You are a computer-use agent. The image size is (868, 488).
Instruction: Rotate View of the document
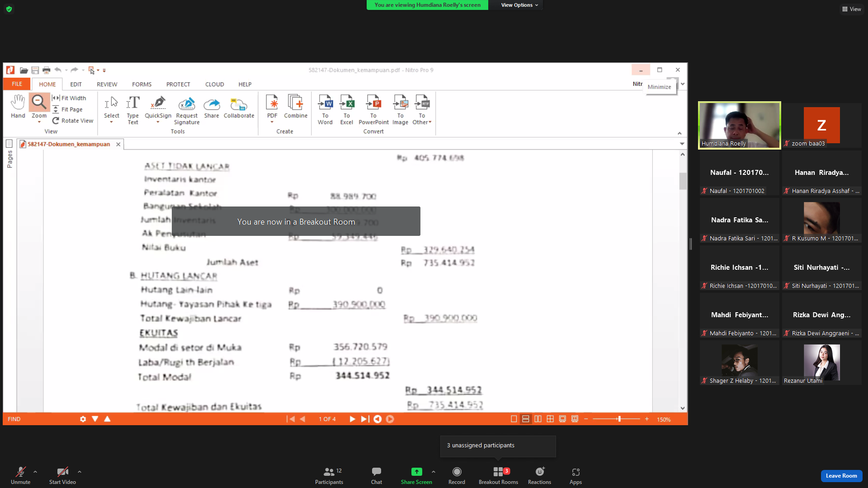click(72, 121)
